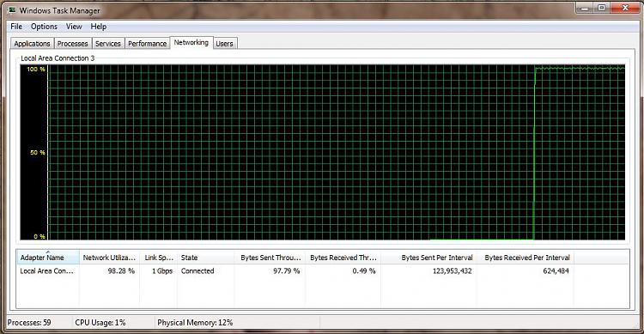This screenshot has width=644, height=334.
Task: Close the Windows Task Manager window
Action: click(625, 9)
